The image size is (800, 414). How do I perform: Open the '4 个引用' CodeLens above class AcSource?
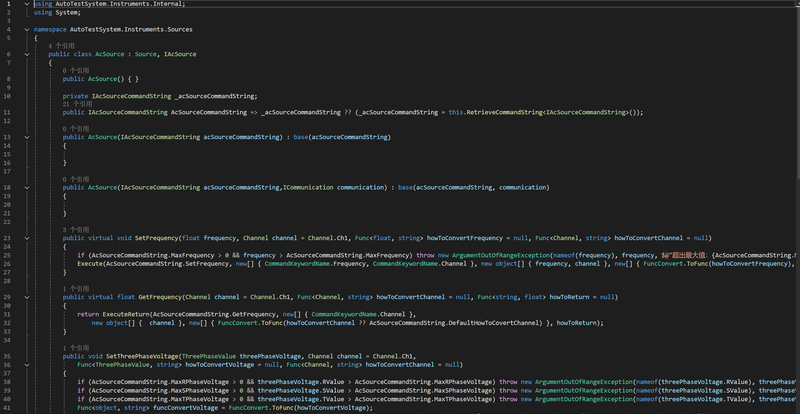point(61,46)
